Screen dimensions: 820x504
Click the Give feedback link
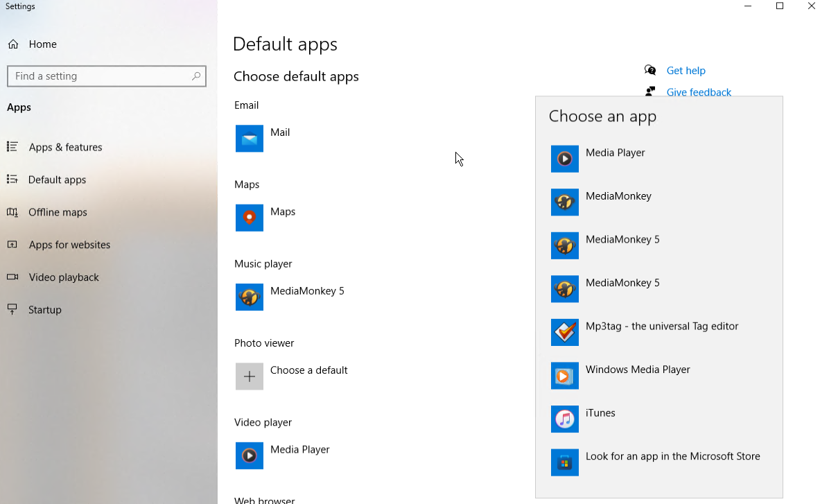[x=699, y=92]
